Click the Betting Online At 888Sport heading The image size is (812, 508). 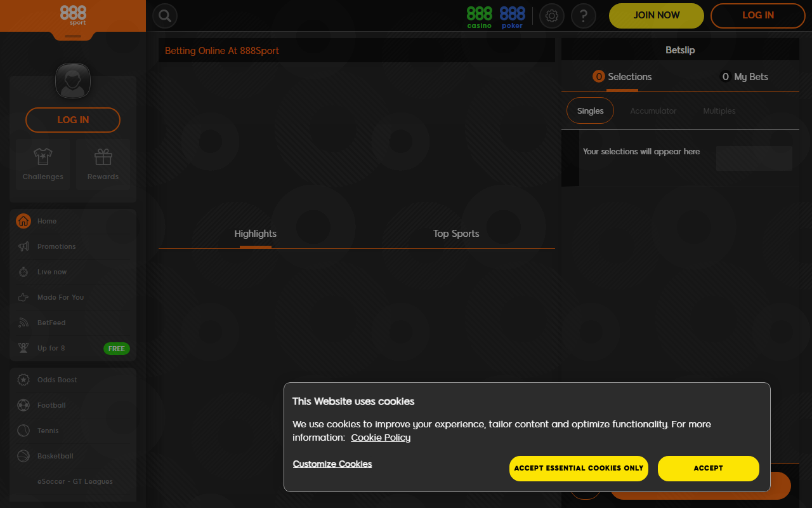coord(222,51)
